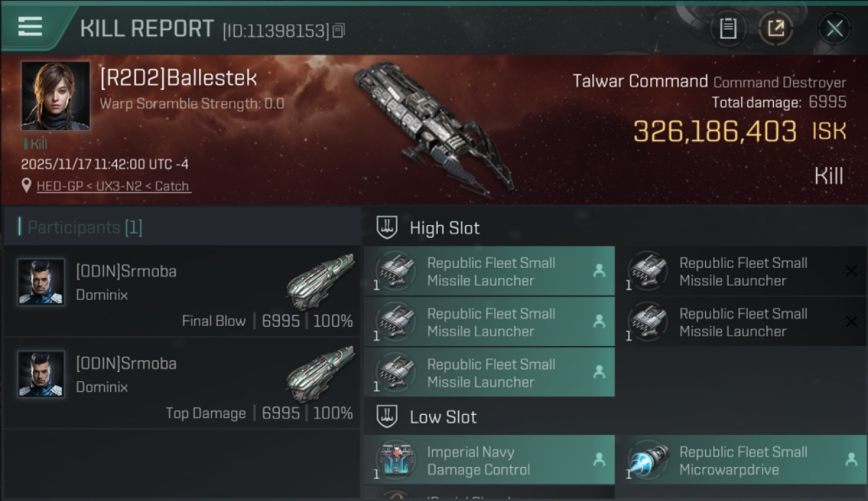Click the share kill report icon
Screen dimensions: 868x501
(776, 29)
